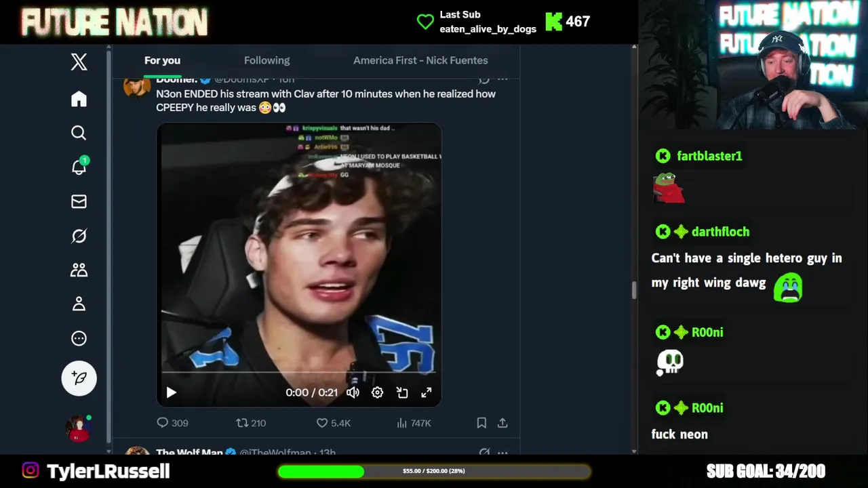
Task: Open video settings gear
Action: [377, 392]
